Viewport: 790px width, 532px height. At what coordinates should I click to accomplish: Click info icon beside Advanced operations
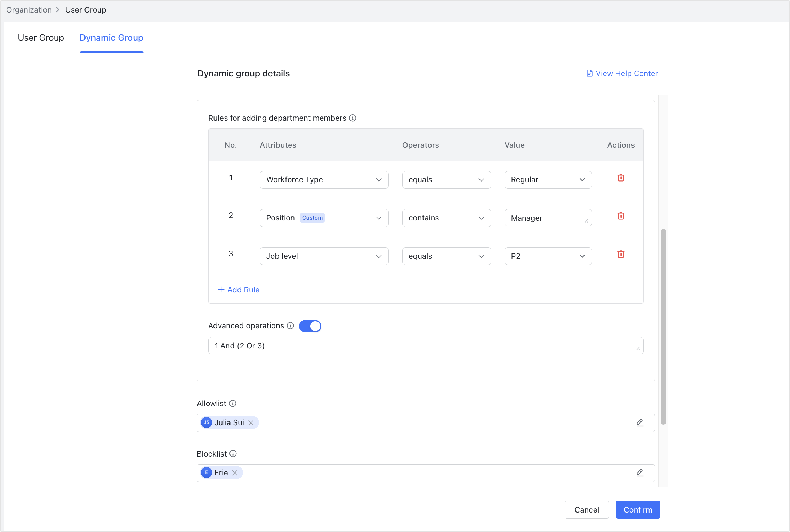290,325
